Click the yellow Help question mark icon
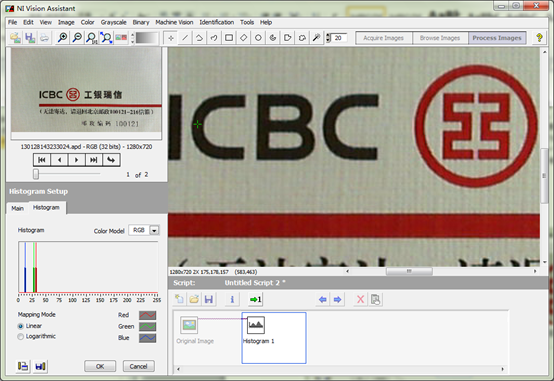 coord(539,37)
